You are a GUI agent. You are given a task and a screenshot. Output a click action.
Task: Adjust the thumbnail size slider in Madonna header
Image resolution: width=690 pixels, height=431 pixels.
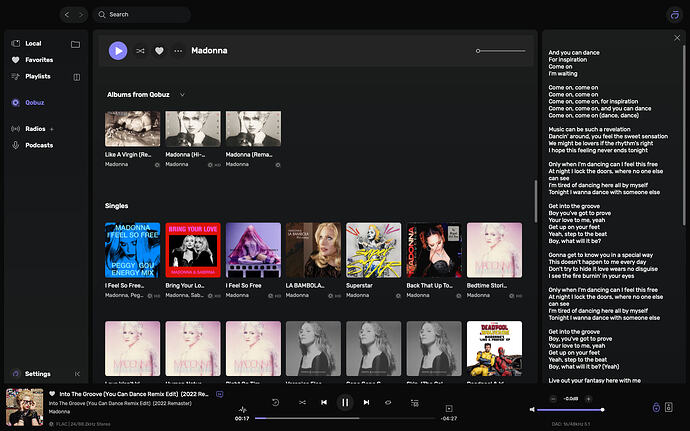pos(500,51)
